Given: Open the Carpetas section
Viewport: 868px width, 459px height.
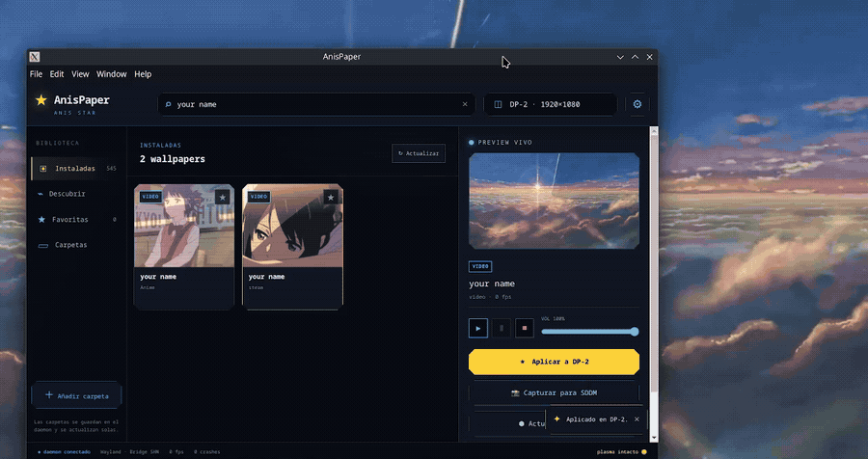Looking at the screenshot, I should tap(76, 245).
